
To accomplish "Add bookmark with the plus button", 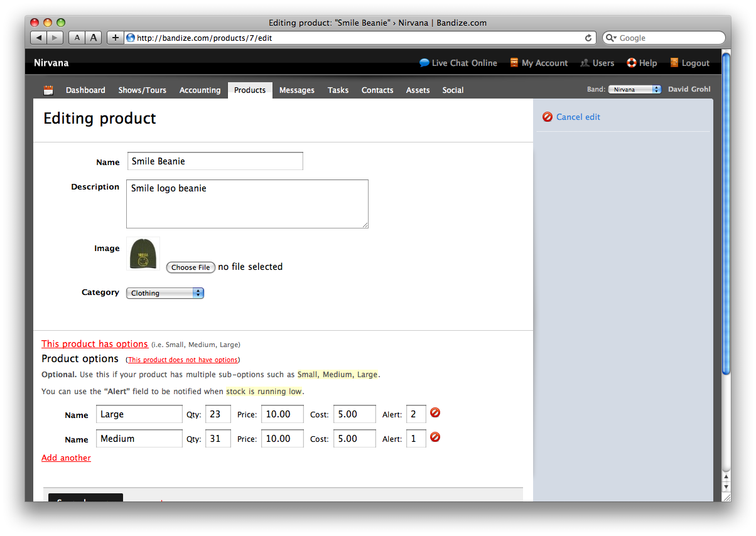I will [x=115, y=38].
